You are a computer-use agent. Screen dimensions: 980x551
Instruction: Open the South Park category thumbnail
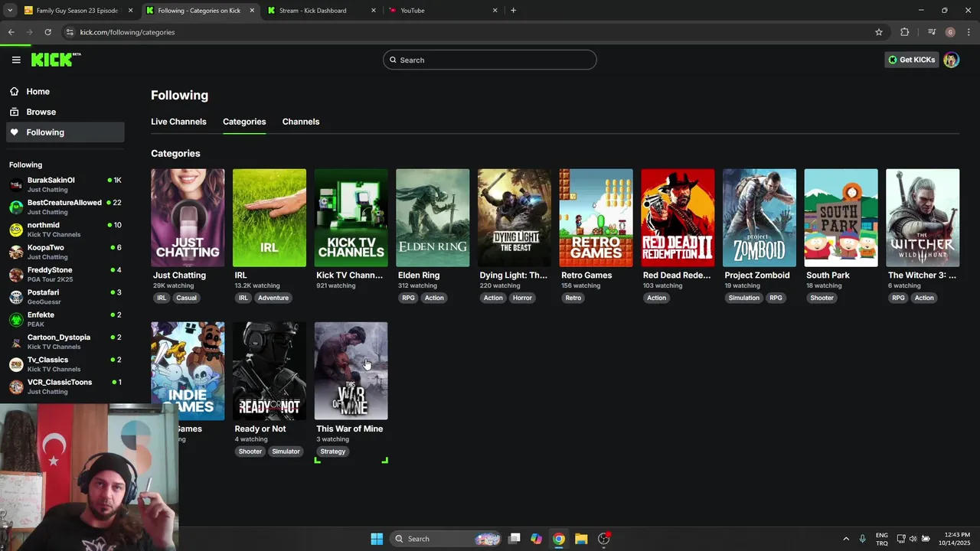(841, 218)
